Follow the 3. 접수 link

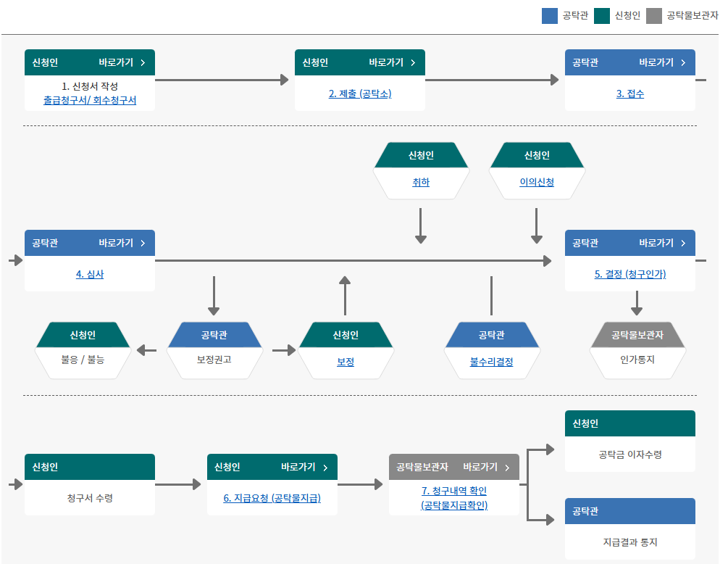pyautogui.click(x=630, y=94)
